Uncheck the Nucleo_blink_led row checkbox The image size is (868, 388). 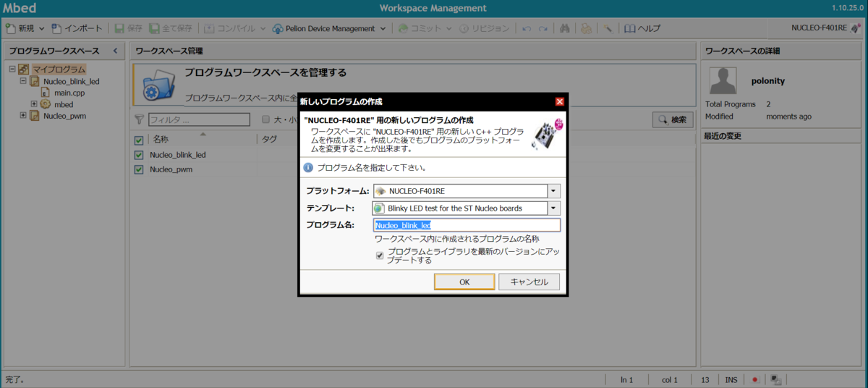click(x=139, y=155)
